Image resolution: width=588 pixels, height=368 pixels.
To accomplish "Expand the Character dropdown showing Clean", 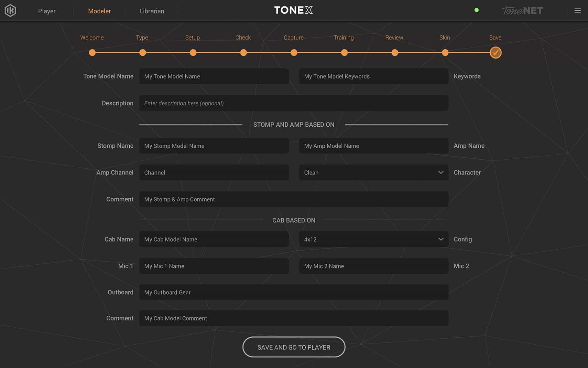I will (x=373, y=172).
